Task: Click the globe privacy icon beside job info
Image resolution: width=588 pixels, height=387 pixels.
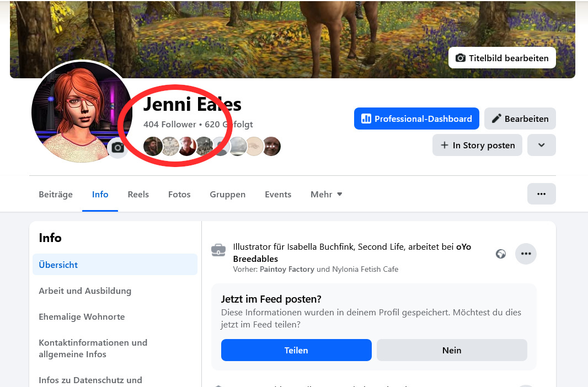Action: point(501,254)
